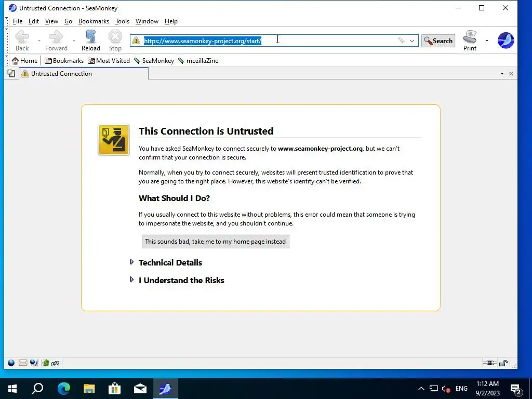This screenshot has height=399, width=532.
Task: Click the taskbar clock and date
Action: 487,389
